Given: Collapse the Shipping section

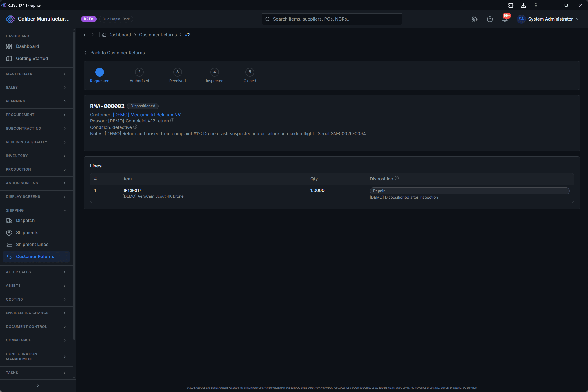Looking at the screenshot, I should [x=36, y=210].
